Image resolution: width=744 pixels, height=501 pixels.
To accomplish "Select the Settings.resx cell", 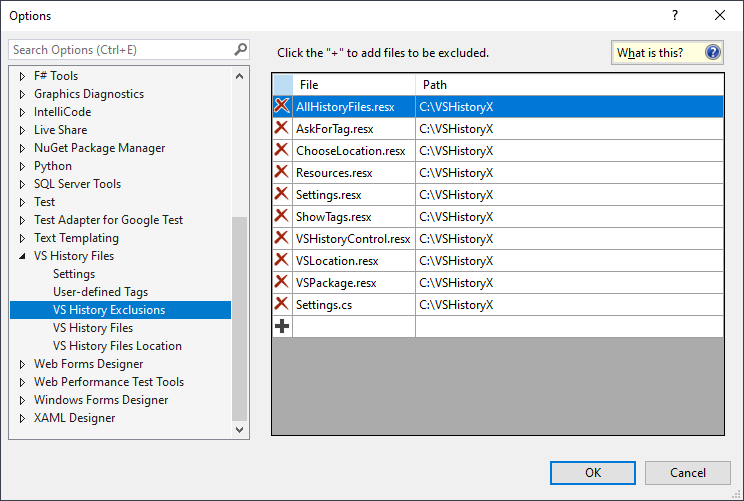I will point(354,195).
